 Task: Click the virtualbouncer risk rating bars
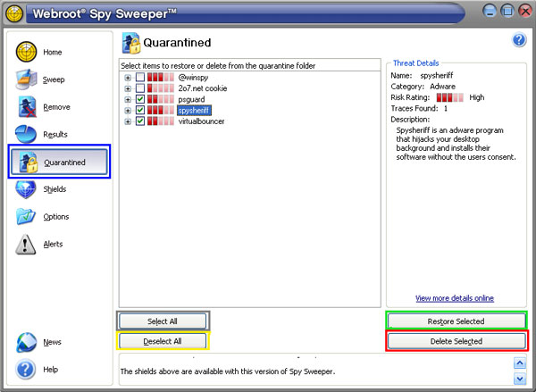[161, 121]
